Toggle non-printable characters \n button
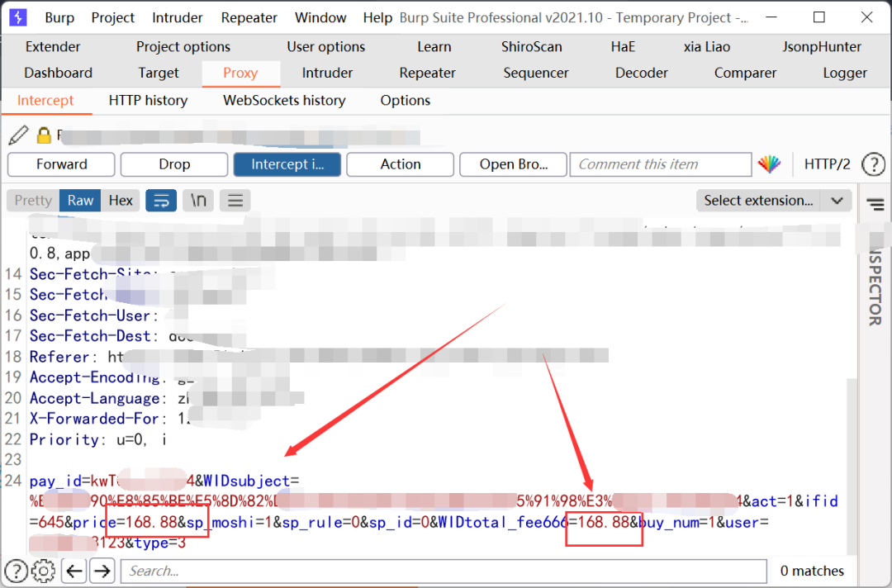This screenshot has width=892, height=588. [198, 201]
